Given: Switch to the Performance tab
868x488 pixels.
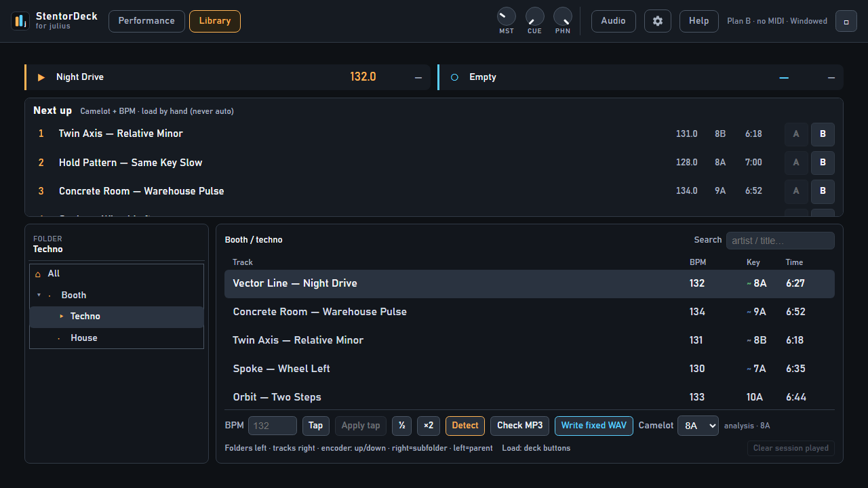Looking at the screenshot, I should tap(146, 21).
